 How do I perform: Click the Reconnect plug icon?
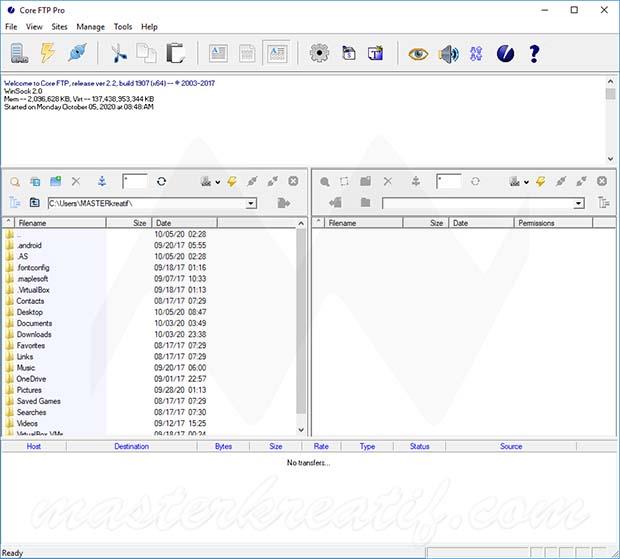click(x=77, y=53)
